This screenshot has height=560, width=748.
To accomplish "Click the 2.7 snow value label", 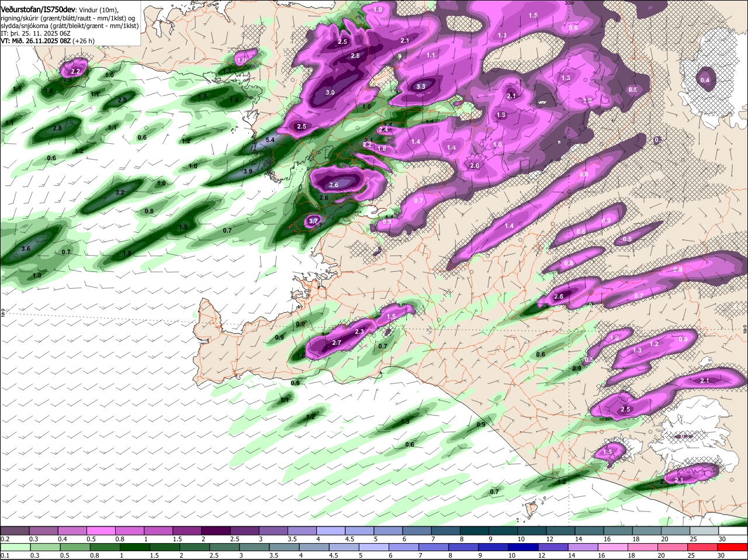I will [337, 343].
